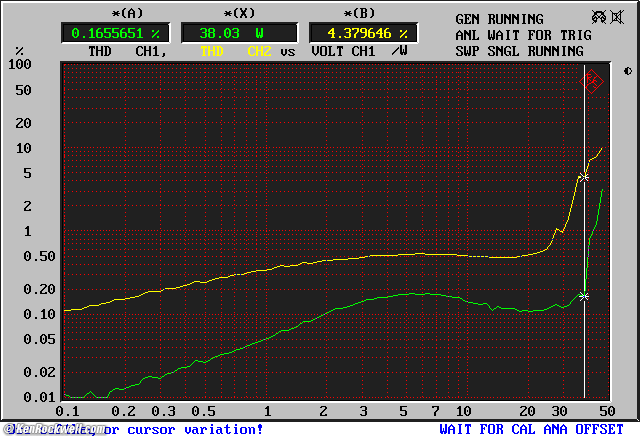Click the y-axis 5 percent label

27,173
